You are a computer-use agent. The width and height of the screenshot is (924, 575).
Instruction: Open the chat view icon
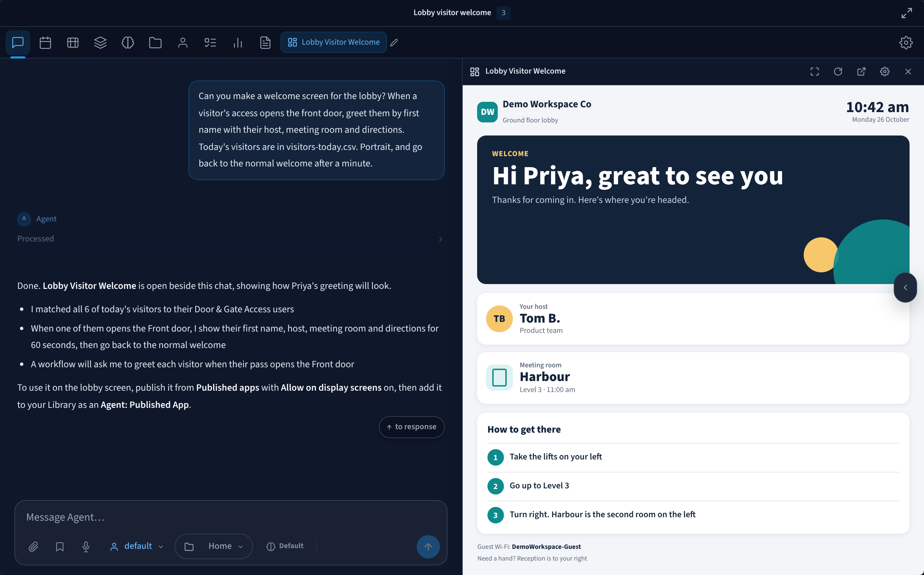(18, 42)
